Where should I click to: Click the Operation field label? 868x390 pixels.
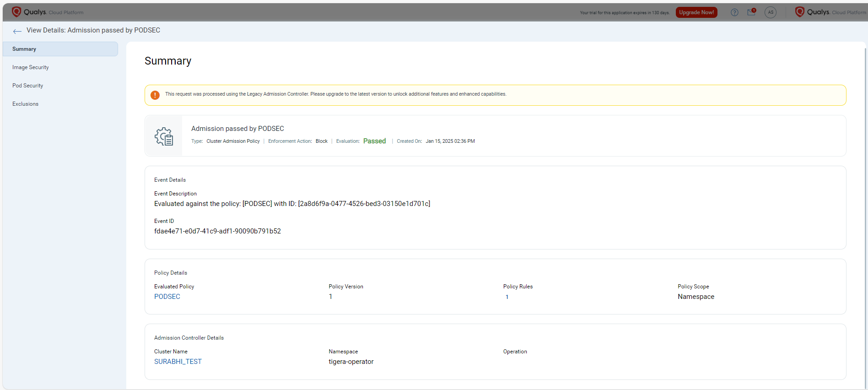coord(515,352)
